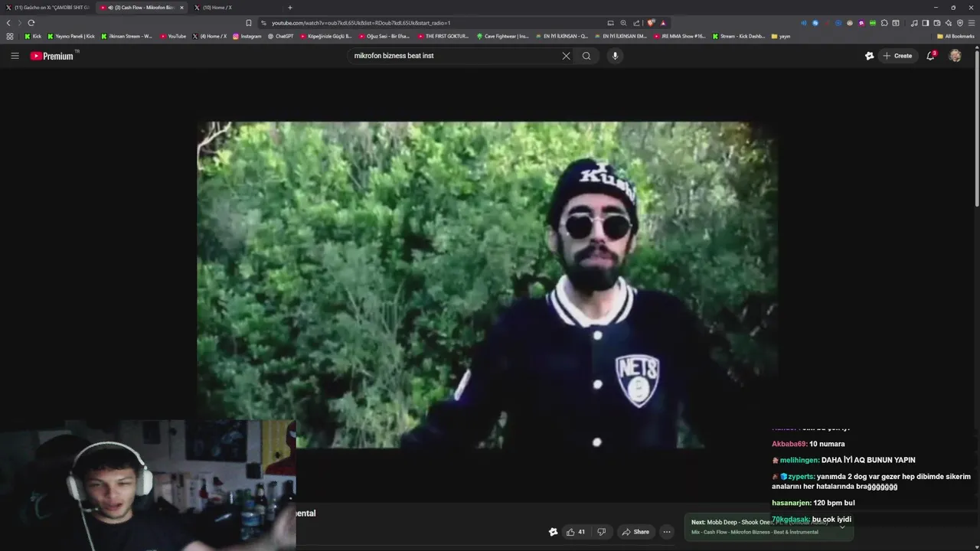This screenshot has height=551, width=980.
Task: Open zoom magnifier in address bar
Action: click(x=623, y=23)
